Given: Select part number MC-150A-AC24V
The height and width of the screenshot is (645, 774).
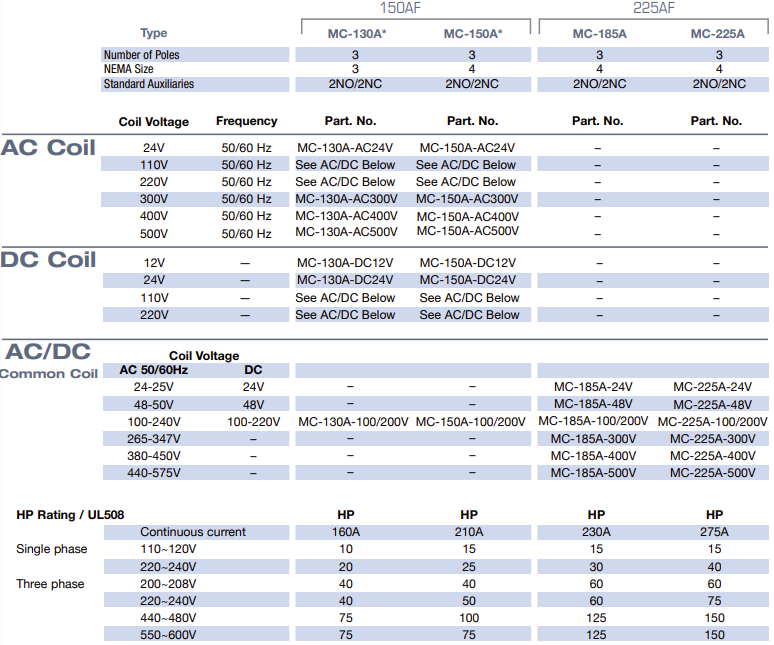Looking at the screenshot, I should click(x=467, y=148).
